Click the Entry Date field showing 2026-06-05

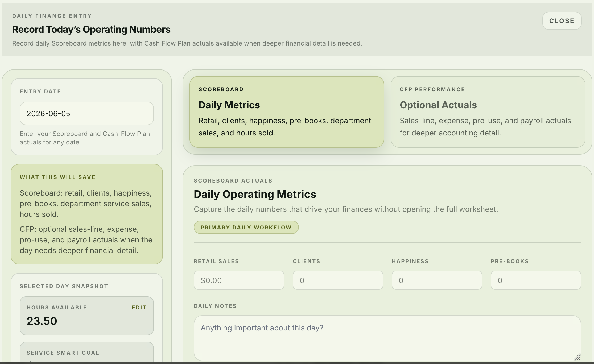pos(87,113)
